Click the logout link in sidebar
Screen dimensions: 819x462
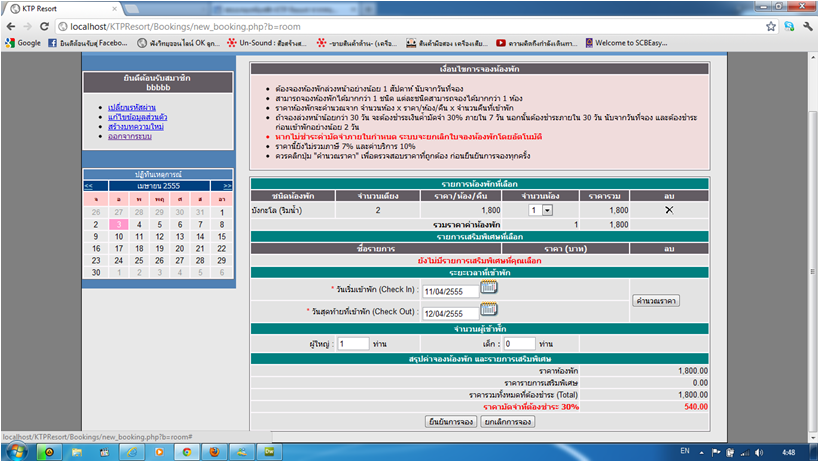[x=130, y=136]
